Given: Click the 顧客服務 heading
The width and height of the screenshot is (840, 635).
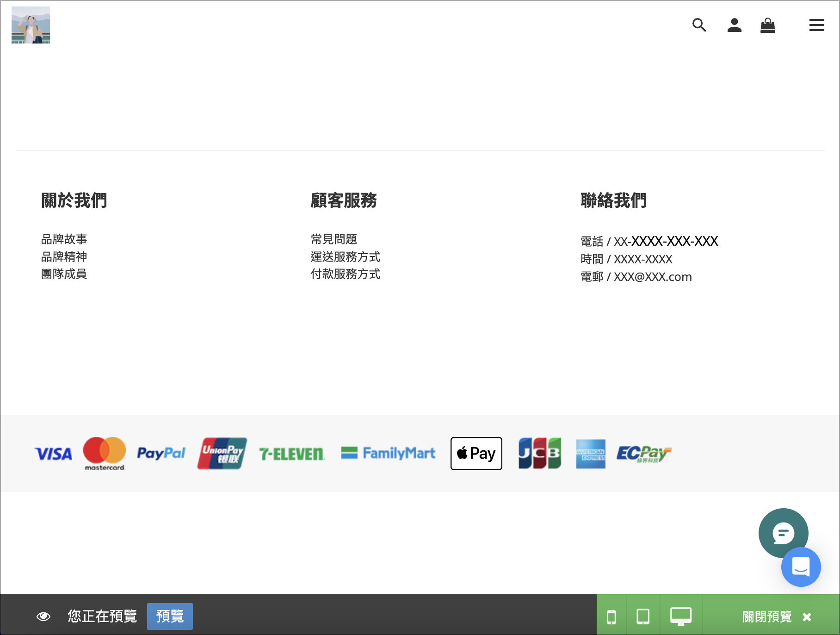Looking at the screenshot, I should click(x=344, y=200).
